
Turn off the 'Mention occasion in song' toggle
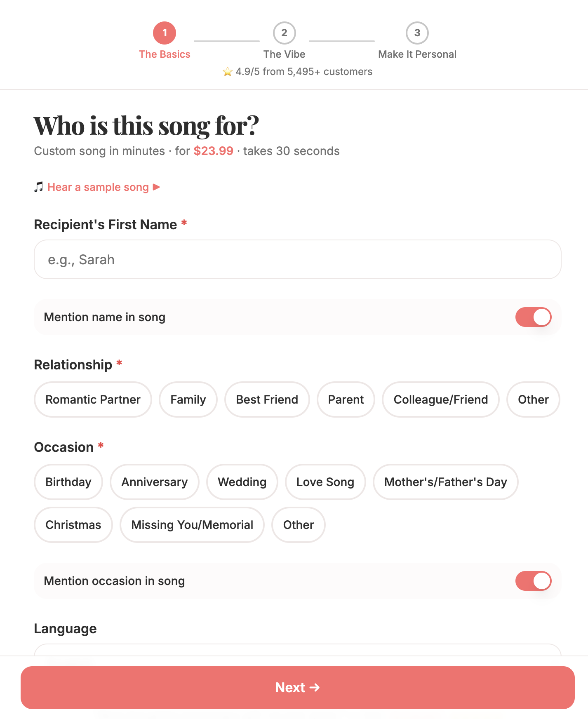(533, 581)
